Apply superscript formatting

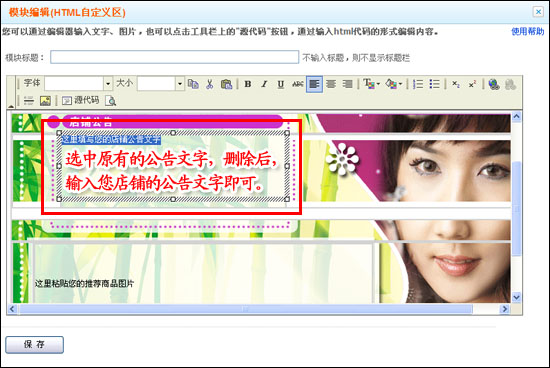point(472,84)
